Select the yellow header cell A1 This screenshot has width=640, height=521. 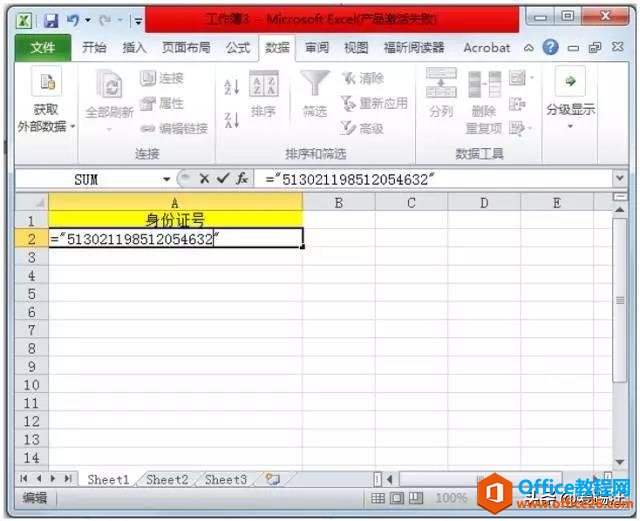[x=176, y=220]
